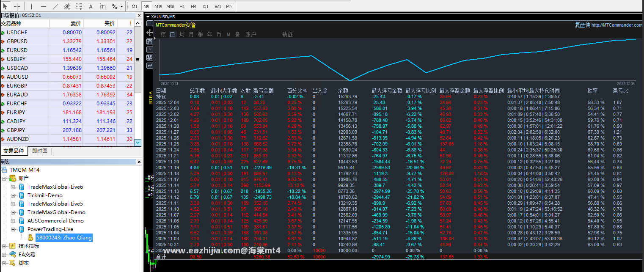Click the restore window icon in panel sidebar
Screen dimensions: 644x272
[150, 66]
